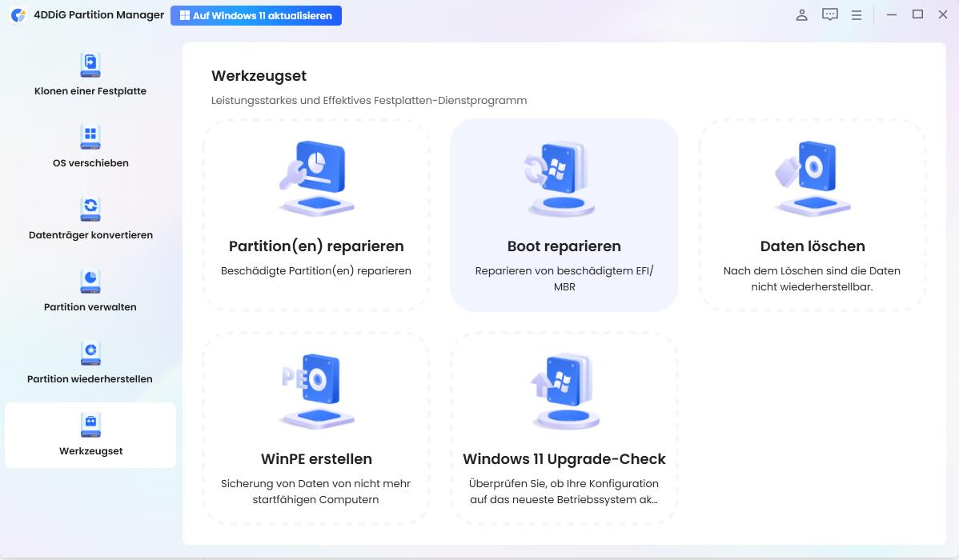The height and width of the screenshot is (560, 959).
Task: Click the Werkzeugset toolbox icon in sidebar
Action: (90, 425)
